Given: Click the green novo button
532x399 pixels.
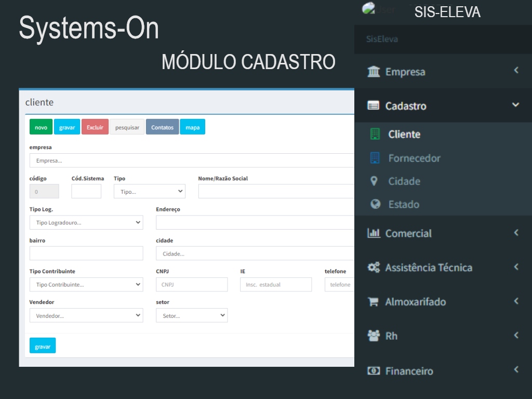Looking at the screenshot, I should click(41, 127).
